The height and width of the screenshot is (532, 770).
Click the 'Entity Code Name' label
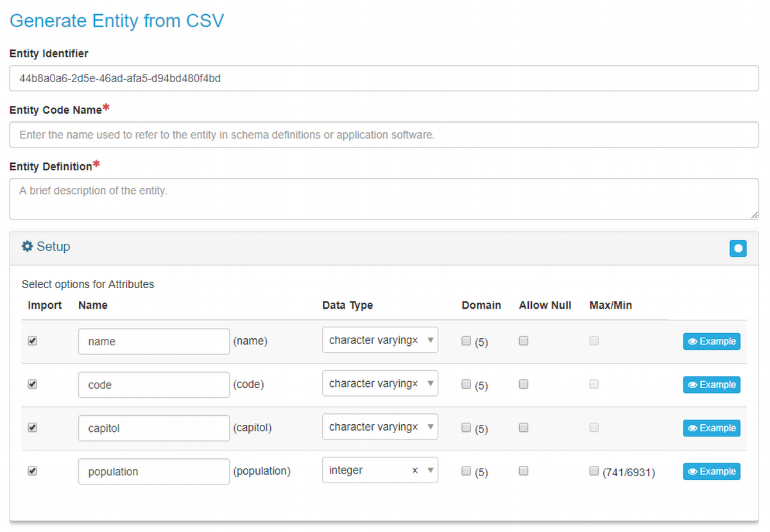point(56,110)
